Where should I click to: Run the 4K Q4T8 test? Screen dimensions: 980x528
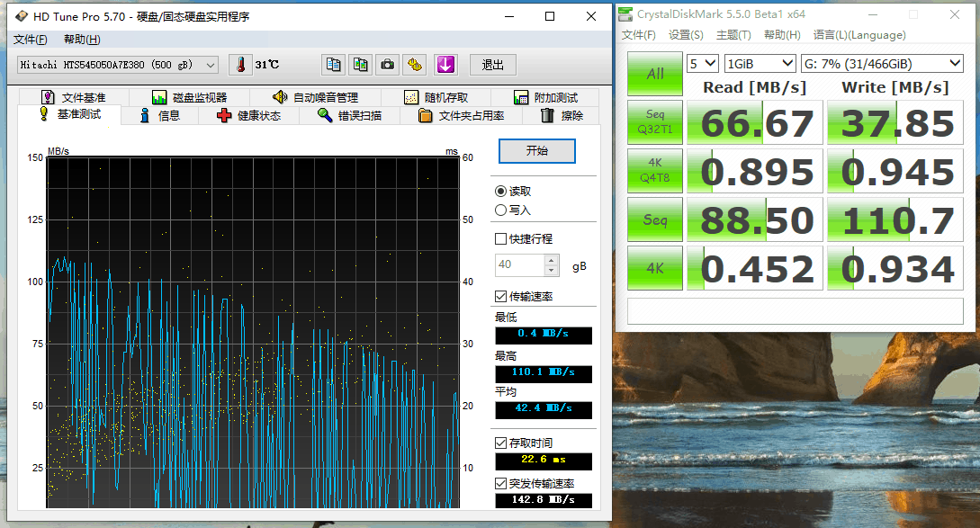(655, 171)
